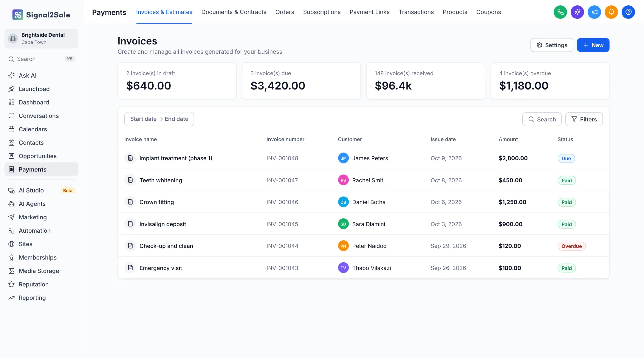The width and height of the screenshot is (644, 358).
Task: Click the green phone call icon
Action: 560,12
